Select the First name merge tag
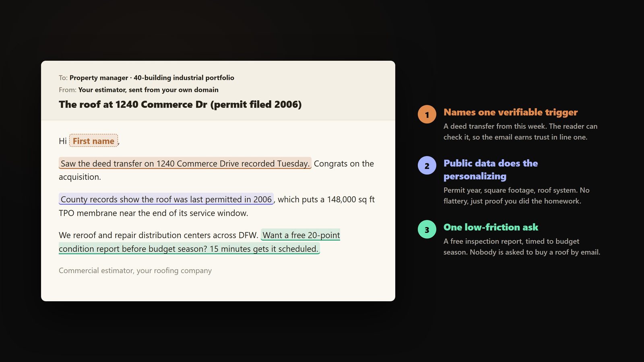Viewport: 644px width, 362px height. [x=93, y=141]
